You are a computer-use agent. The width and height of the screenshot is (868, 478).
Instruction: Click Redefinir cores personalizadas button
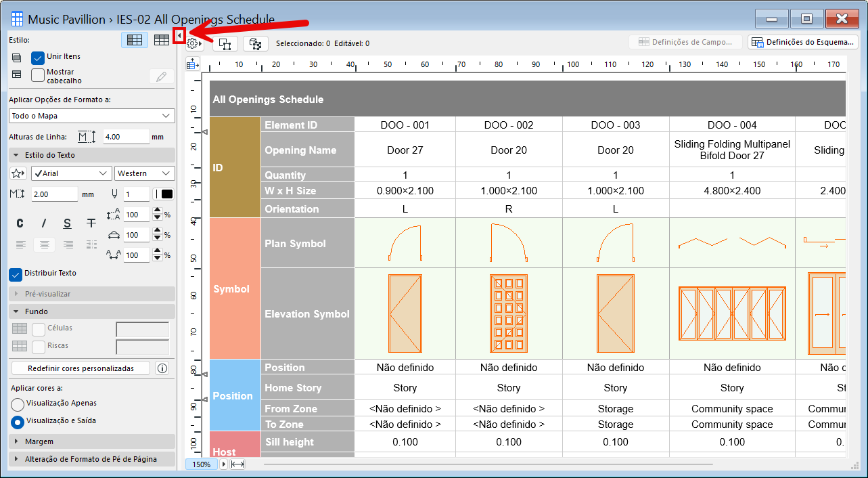[81, 368]
